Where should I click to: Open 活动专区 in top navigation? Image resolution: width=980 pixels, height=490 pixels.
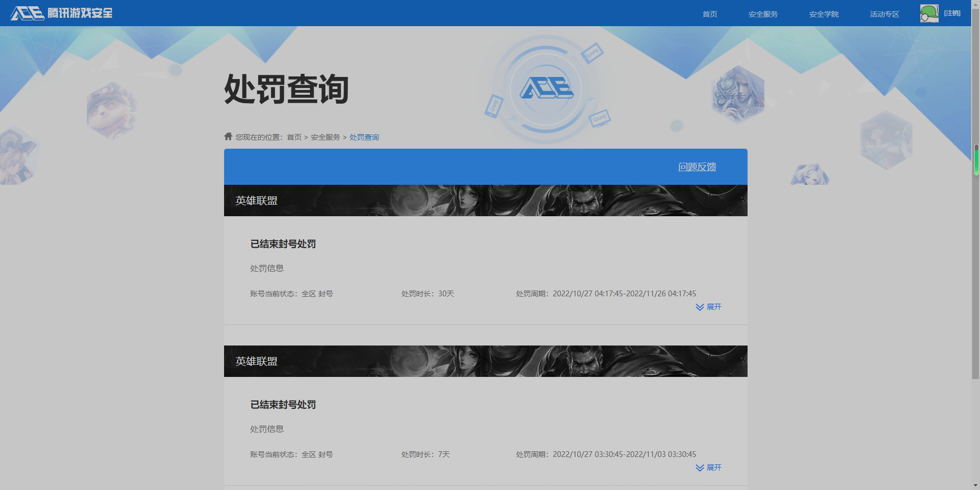tap(884, 14)
